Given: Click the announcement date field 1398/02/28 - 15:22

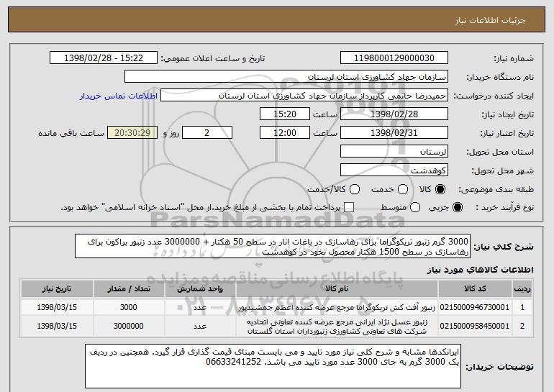Looking at the screenshot, I should (x=104, y=58).
